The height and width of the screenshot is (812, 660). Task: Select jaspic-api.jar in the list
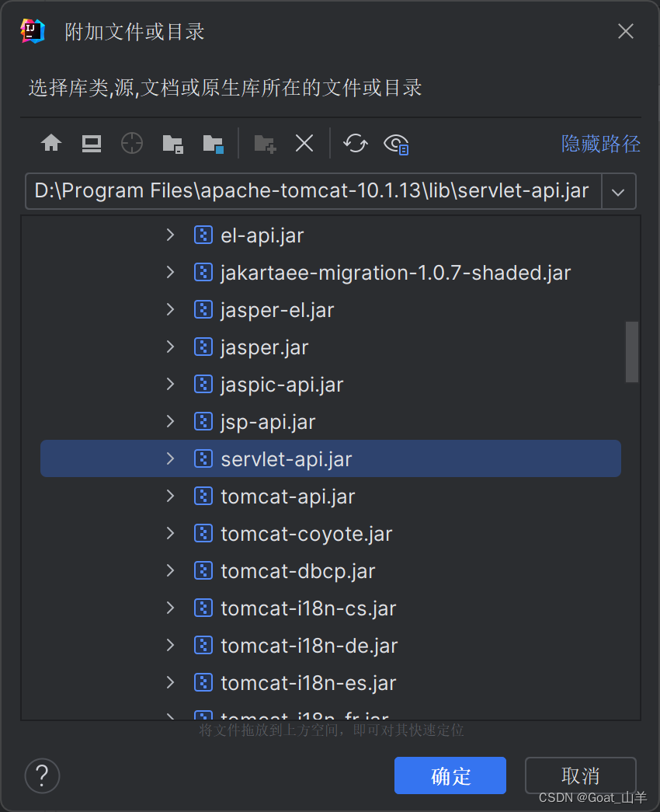click(x=282, y=385)
